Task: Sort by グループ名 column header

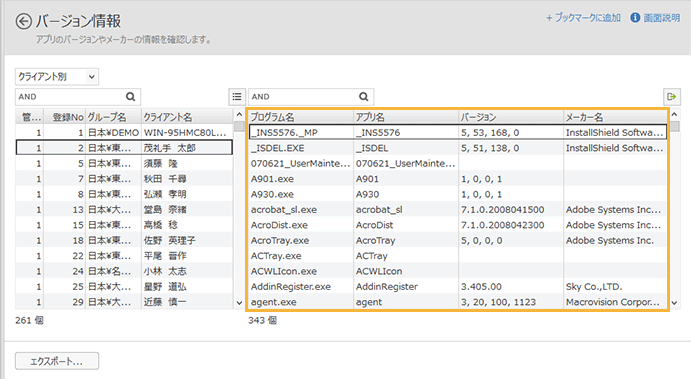Action: [x=113, y=117]
